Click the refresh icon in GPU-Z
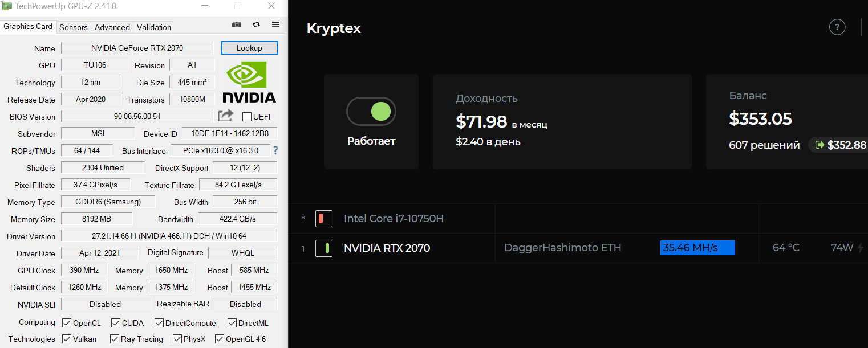 [256, 24]
